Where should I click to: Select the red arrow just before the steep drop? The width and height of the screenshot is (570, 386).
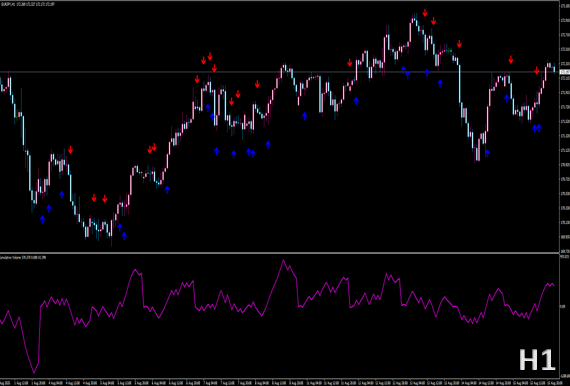pyautogui.click(x=459, y=44)
